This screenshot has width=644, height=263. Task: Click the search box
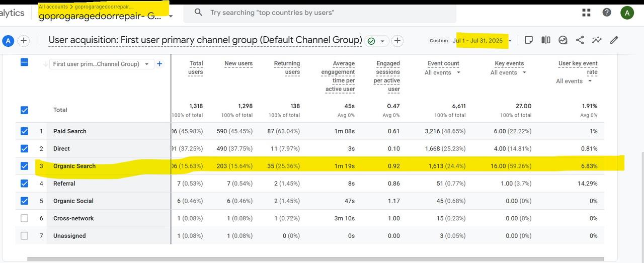(319, 13)
